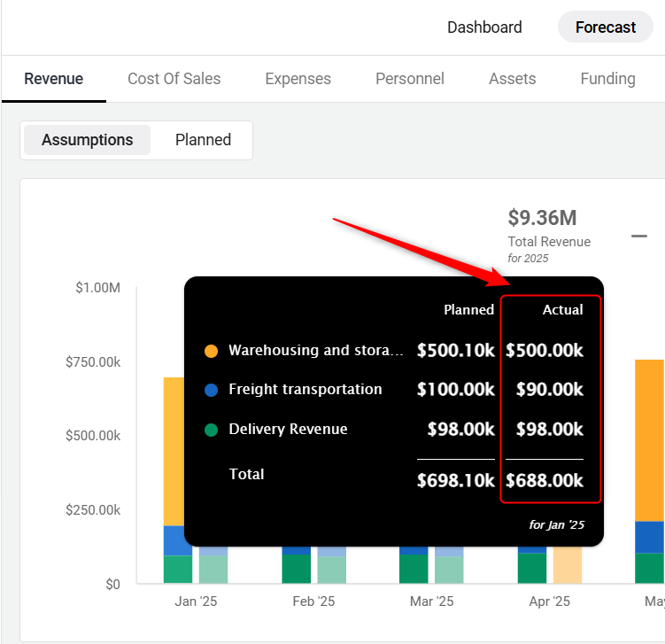This screenshot has width=665, height=644.
Task: Click the green Delivery Revenue legend dot
Action: (x=211, y=430)
